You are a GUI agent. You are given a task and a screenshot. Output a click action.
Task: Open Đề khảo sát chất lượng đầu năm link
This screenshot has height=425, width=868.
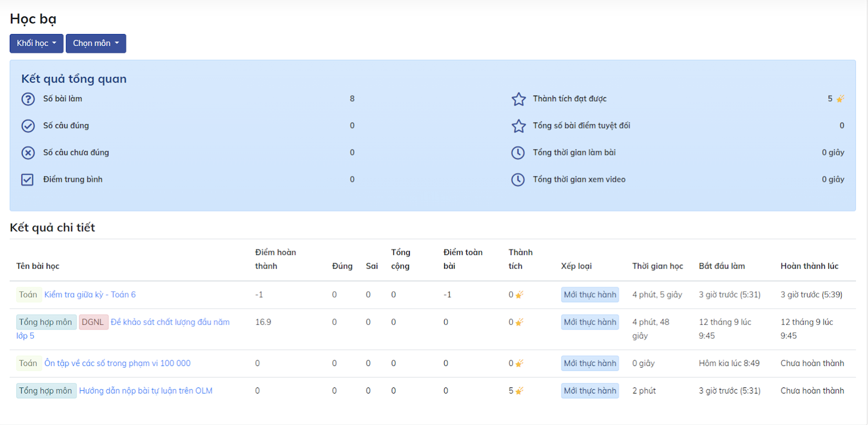coord(170,322)
